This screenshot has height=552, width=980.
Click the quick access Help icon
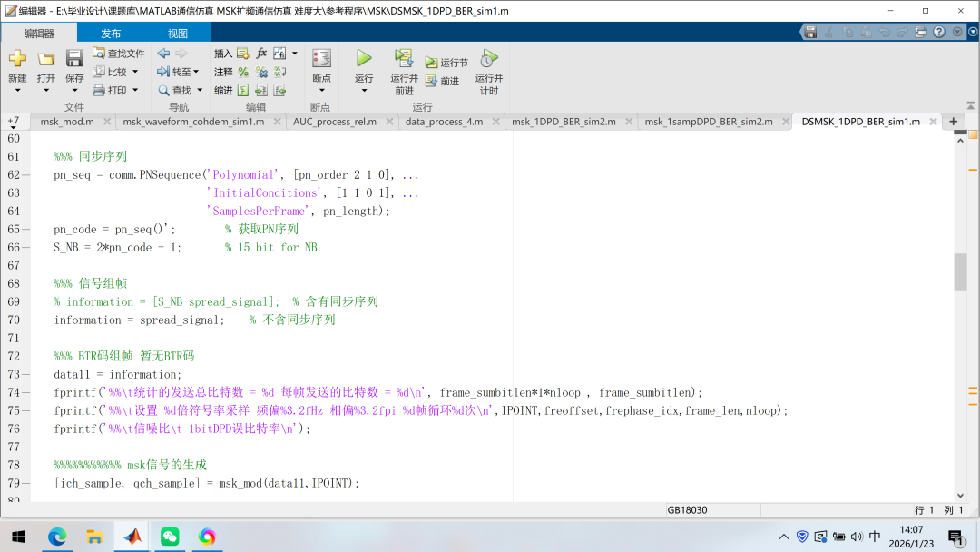(939, 32)
